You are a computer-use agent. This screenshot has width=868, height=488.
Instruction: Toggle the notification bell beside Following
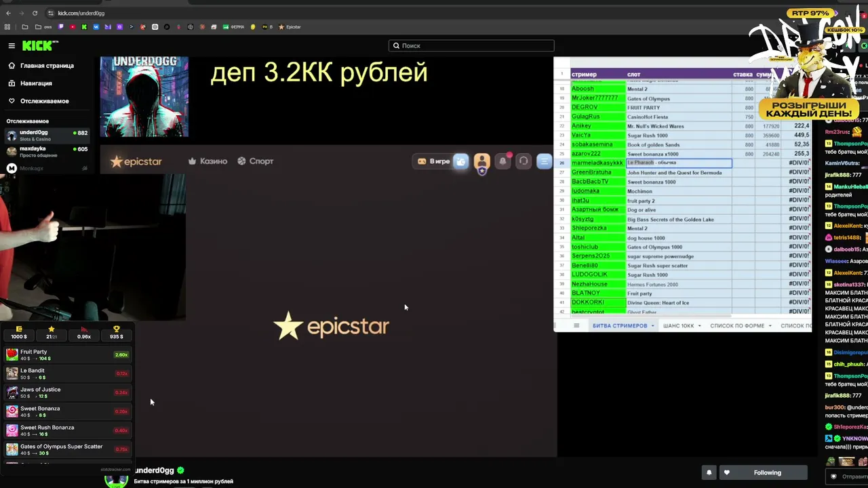pos(709,472)
